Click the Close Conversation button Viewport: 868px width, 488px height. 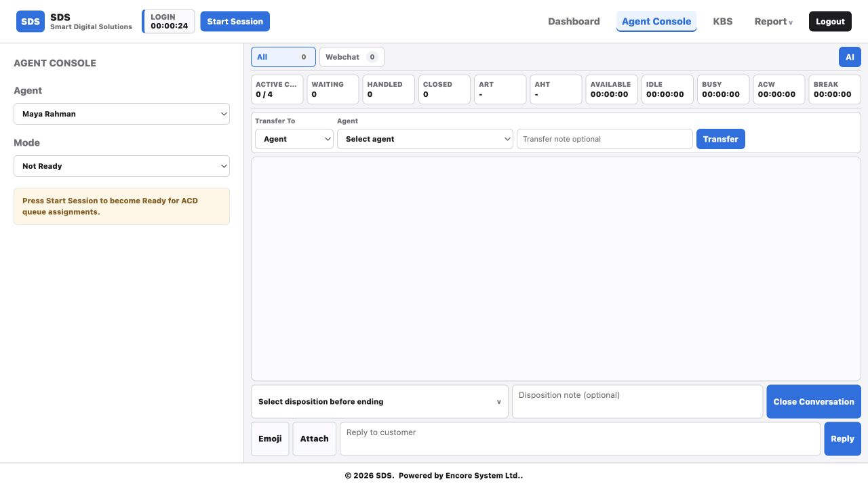click(814, 402)
